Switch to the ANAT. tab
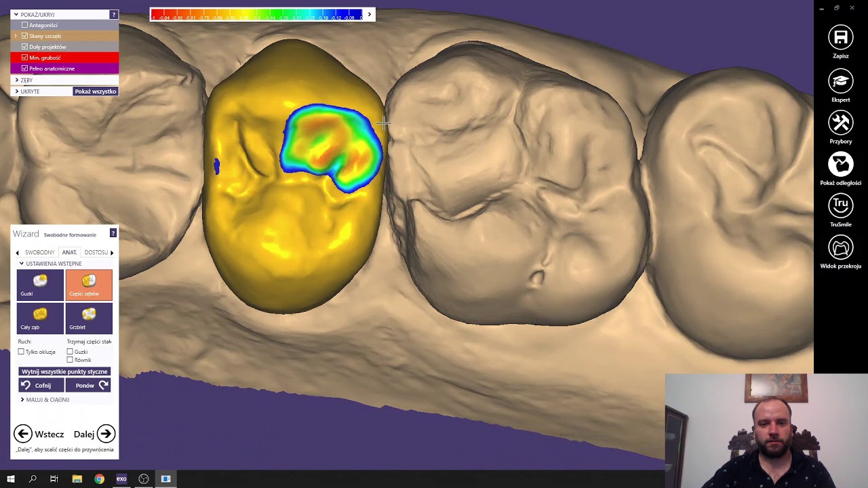868x488 pixels. pos(70,252)
